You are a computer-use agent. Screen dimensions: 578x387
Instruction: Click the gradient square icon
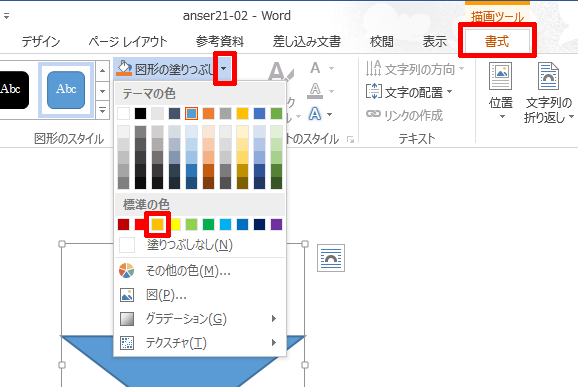(127, 319)
